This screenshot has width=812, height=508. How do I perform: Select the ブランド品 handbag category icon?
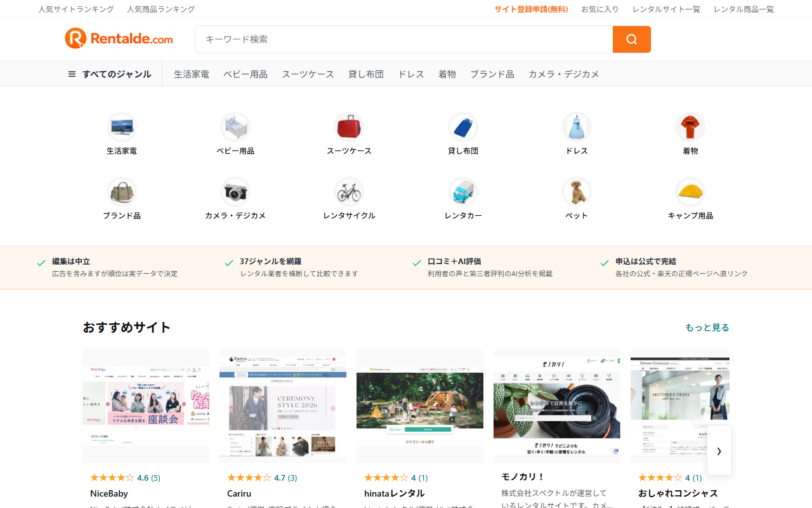coord(121,191)
